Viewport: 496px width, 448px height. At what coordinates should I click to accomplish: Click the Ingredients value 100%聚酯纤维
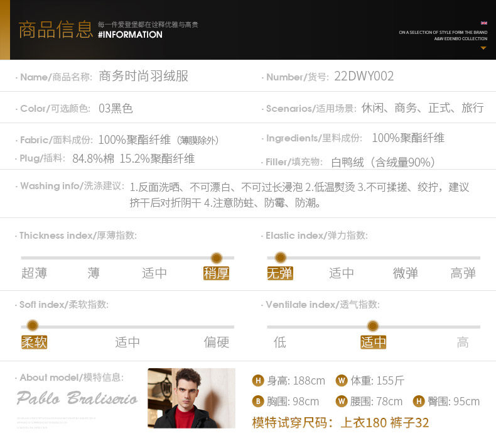tap(408, 138)
